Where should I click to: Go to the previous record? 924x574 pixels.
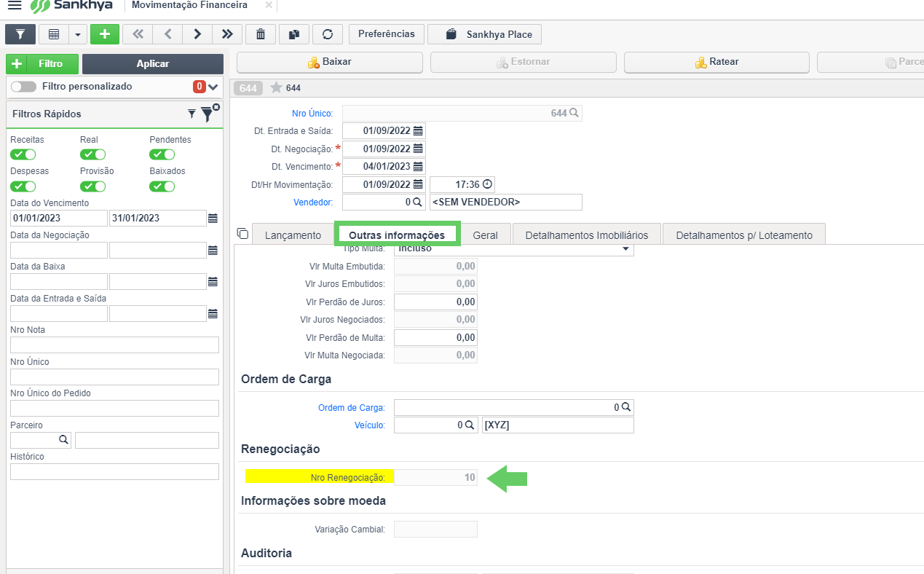167,34
